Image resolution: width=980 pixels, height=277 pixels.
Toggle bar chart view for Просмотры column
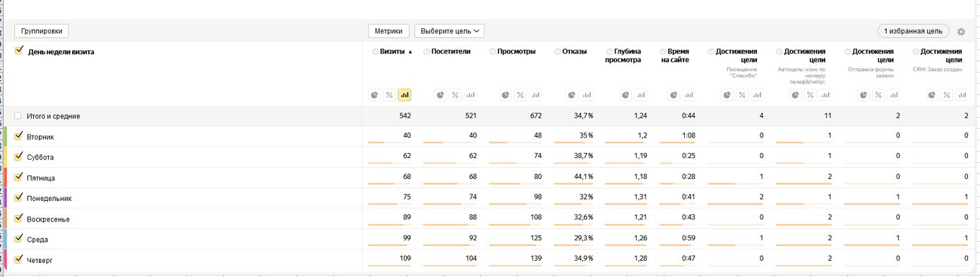coord(536,95)
